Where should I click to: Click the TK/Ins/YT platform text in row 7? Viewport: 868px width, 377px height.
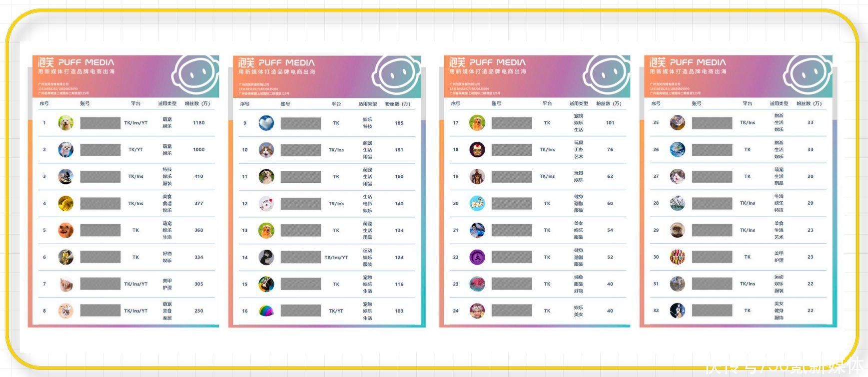(x=136, y=284)
